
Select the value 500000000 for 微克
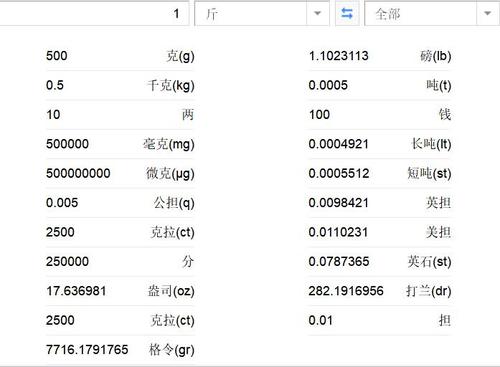(x=78, y=173)
